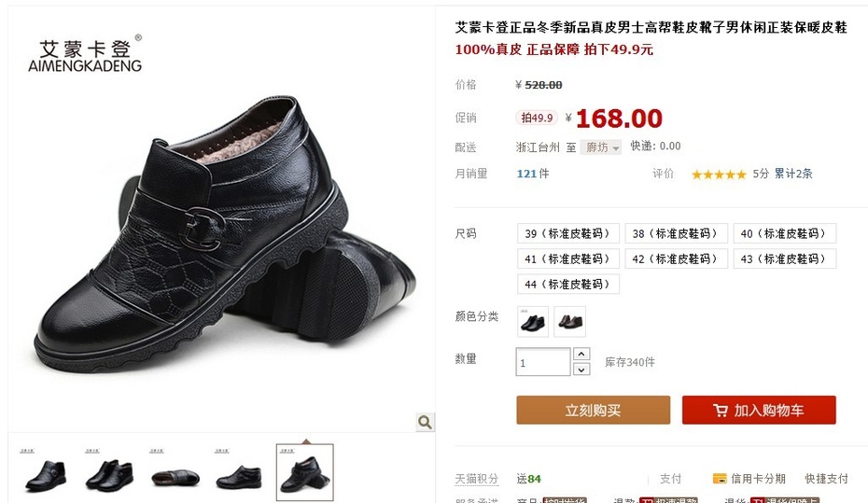Select the first product thumbnail

(46, 472)
